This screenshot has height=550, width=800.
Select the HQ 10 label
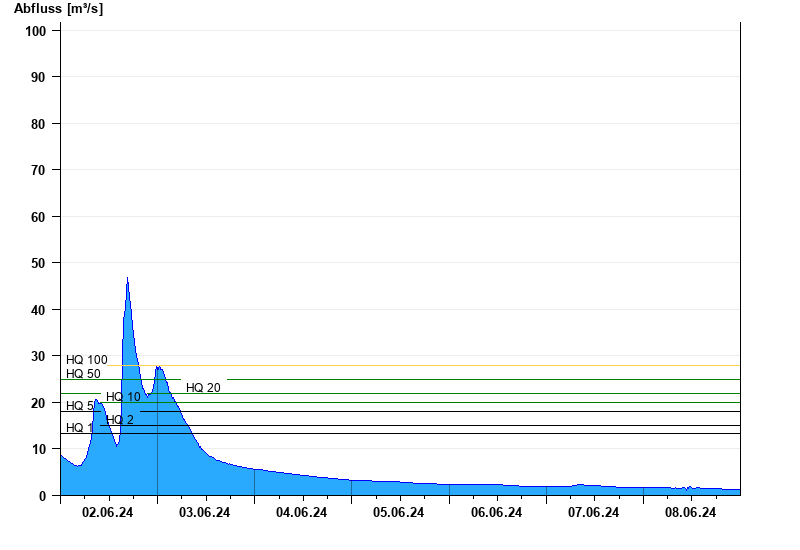123,397
